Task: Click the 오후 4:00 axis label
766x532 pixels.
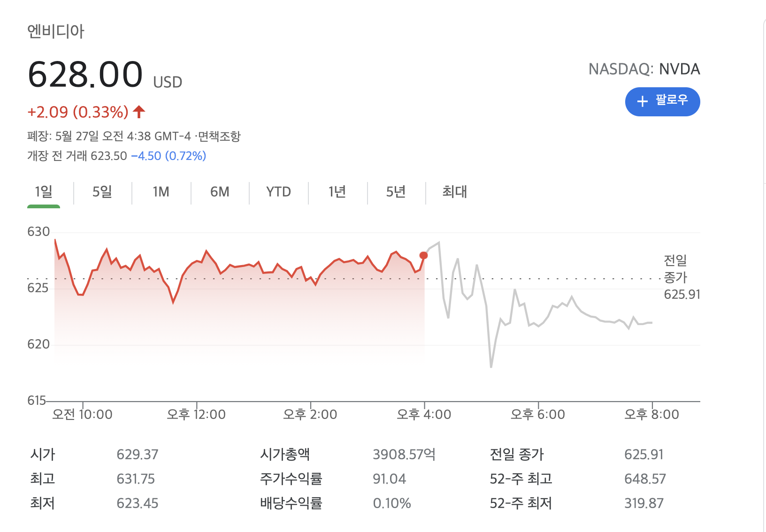Action: click(x=424, y=414)
